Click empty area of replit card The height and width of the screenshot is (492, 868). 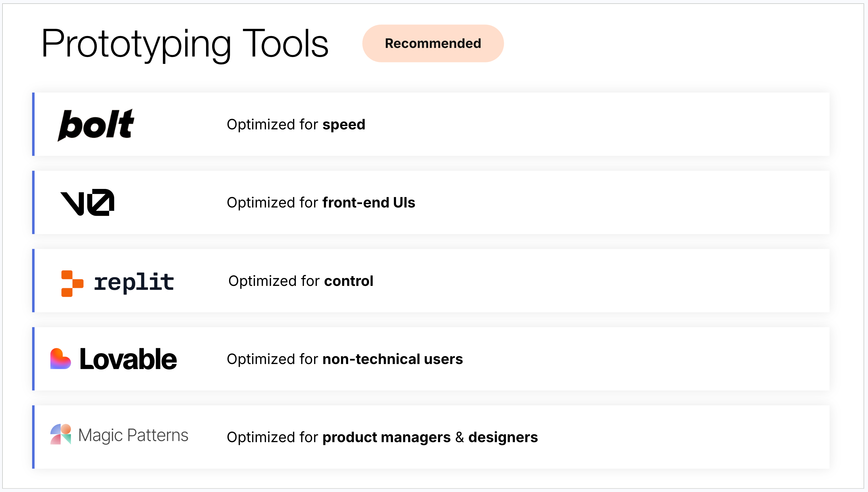pyautogui.click(x=608, y=281)
